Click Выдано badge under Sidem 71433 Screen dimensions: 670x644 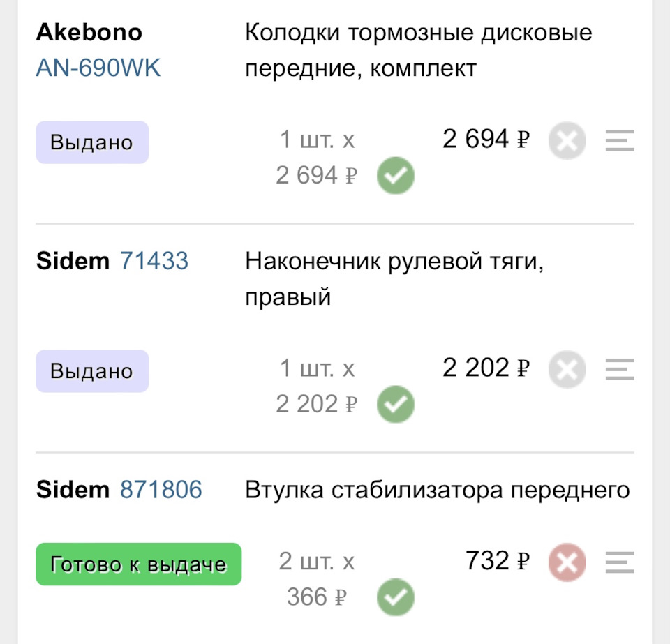[92, 370]
